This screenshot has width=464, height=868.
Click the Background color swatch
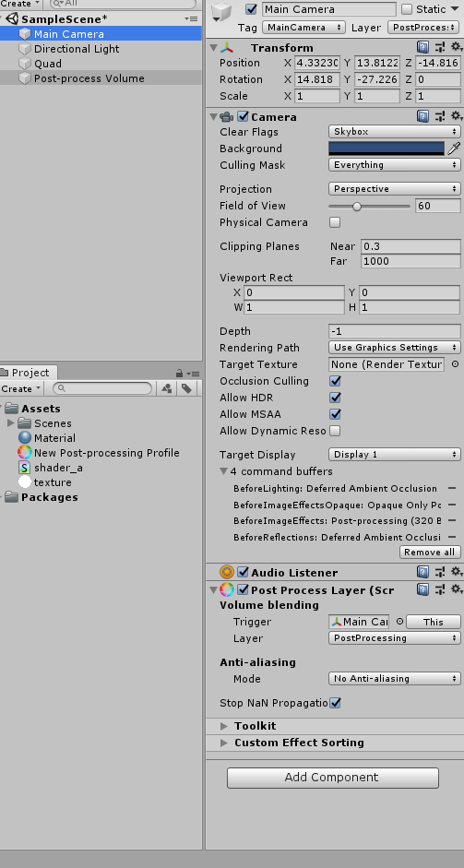[387, 149]
